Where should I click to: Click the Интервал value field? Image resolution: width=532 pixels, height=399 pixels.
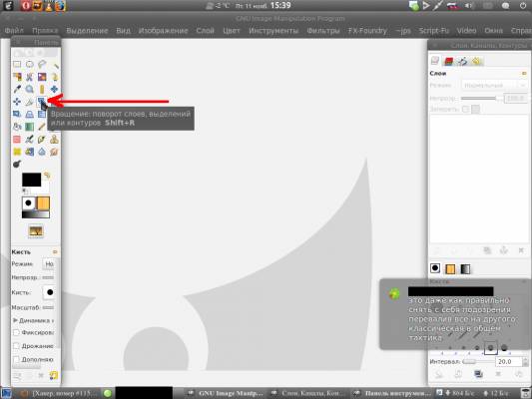pyautogui.click(x=509, y=362)
